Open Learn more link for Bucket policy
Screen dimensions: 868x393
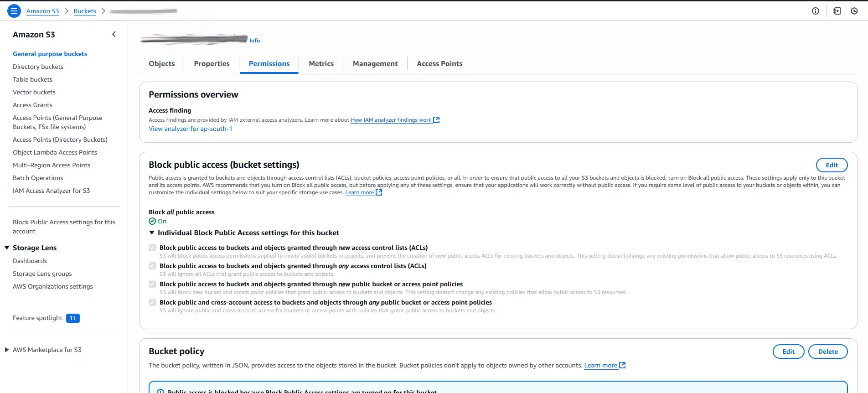tap(600, 365)
